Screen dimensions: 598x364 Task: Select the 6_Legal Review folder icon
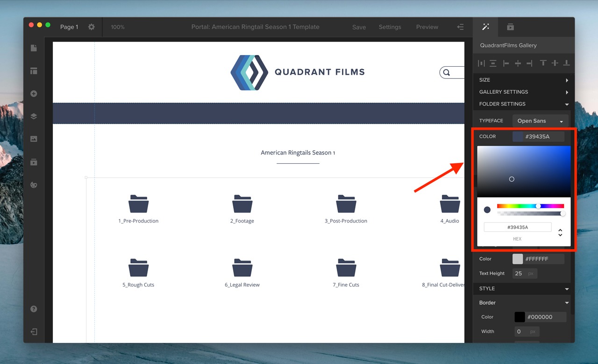click(242, 267)
